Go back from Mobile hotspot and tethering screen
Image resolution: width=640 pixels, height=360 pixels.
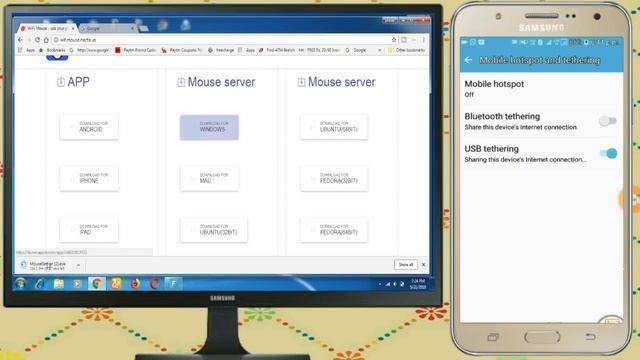click(468, 60)
